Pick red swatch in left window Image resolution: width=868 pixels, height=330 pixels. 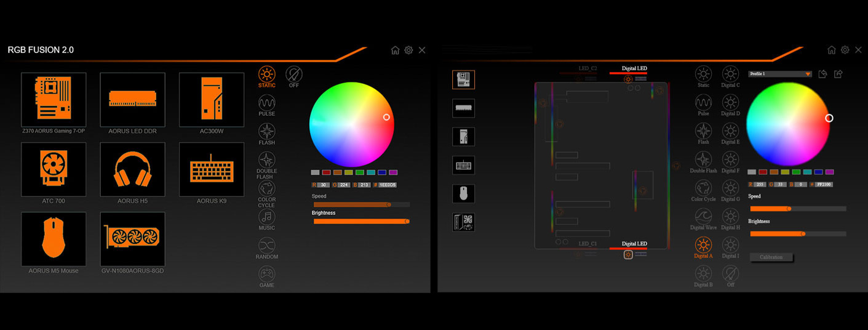point(327,173)
